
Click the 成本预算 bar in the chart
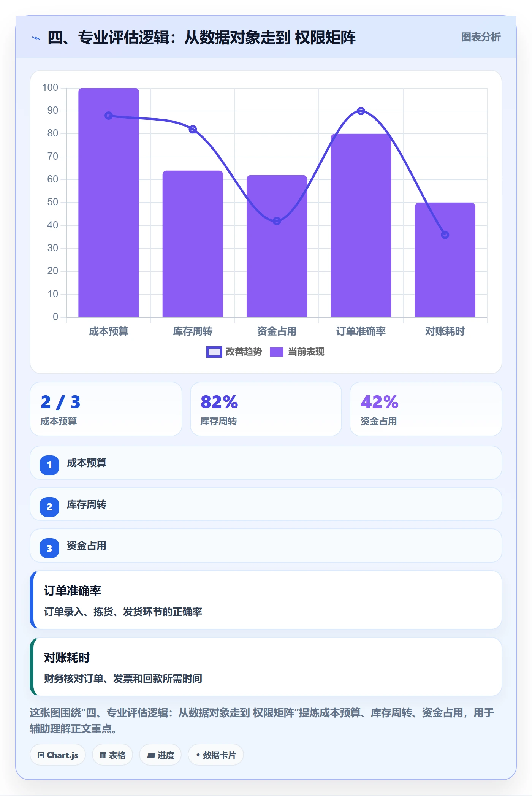pos(109,203)
